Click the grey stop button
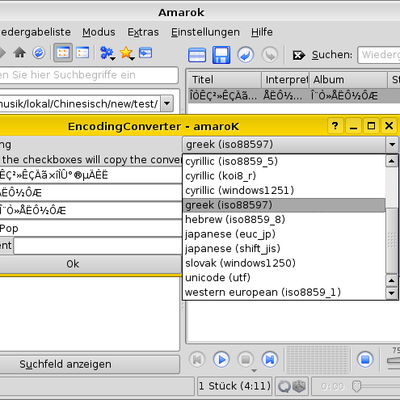Image resolution: width=400 pixels, height=400 pixels. click(246, 360)
